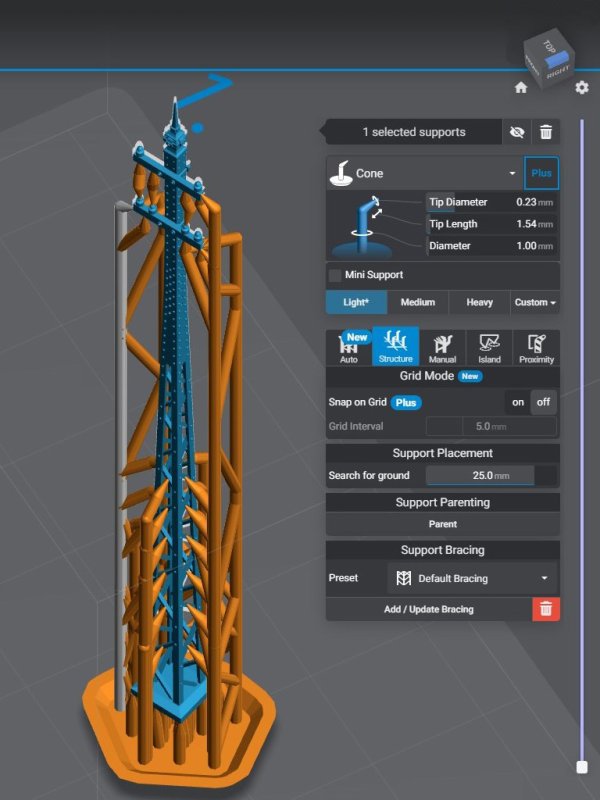
Task: Open the Default Bracing preset dropdown
Action: [x=472, y=578]
